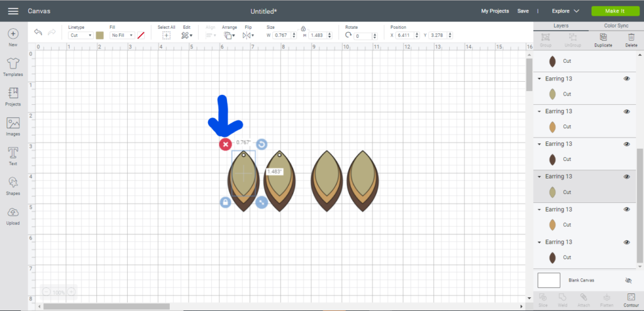Open the Arrange dropdown
Screen dimensions: 644x311
tap(229, 36)
